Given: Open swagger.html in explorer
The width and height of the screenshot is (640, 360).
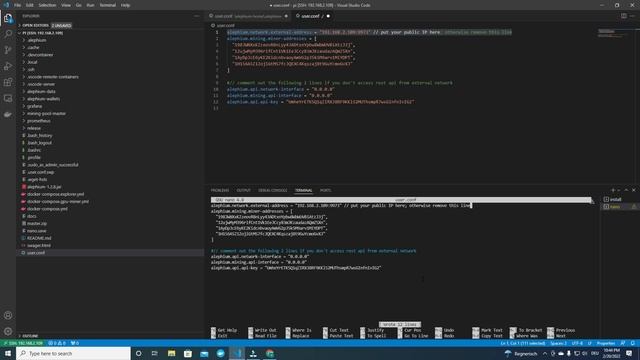Looking at the screenshot, I should (x=39, y=245).
